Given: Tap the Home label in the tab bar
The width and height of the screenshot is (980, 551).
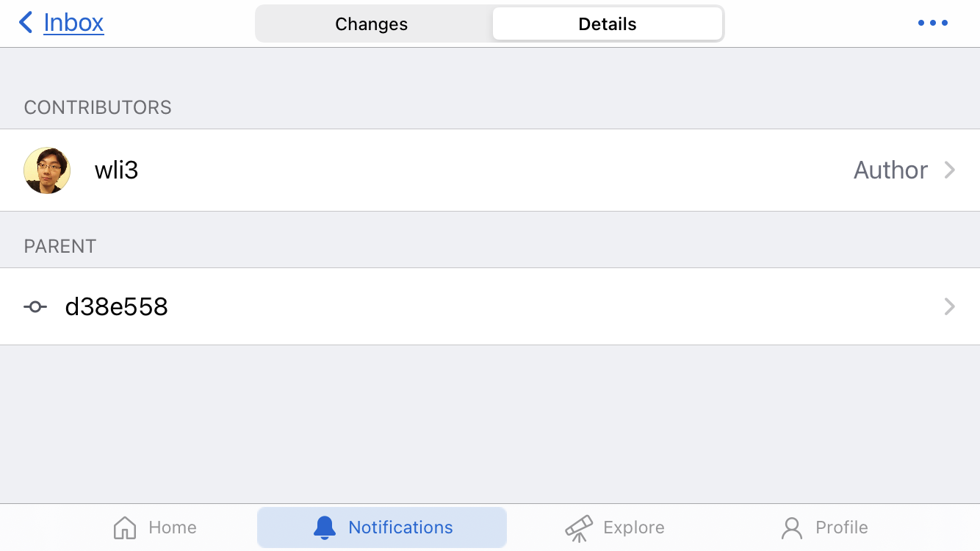Looking at the screenshot, I should coord(173,527).
